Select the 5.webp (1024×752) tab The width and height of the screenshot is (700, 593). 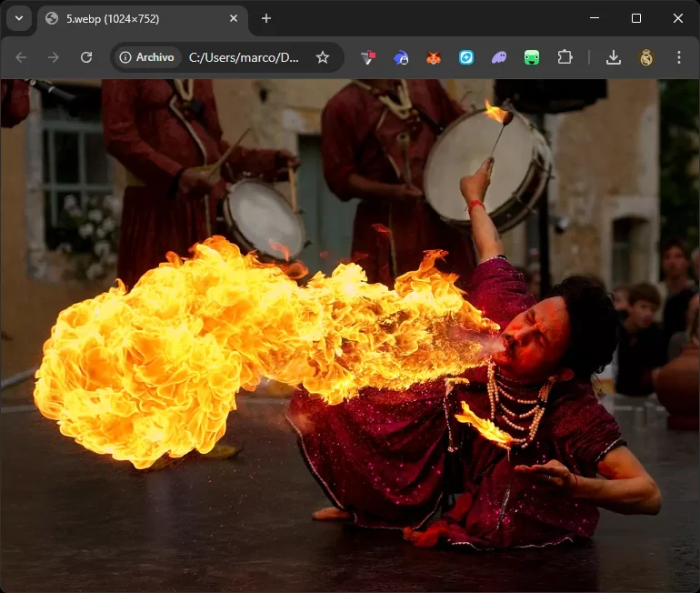(142, 19)
